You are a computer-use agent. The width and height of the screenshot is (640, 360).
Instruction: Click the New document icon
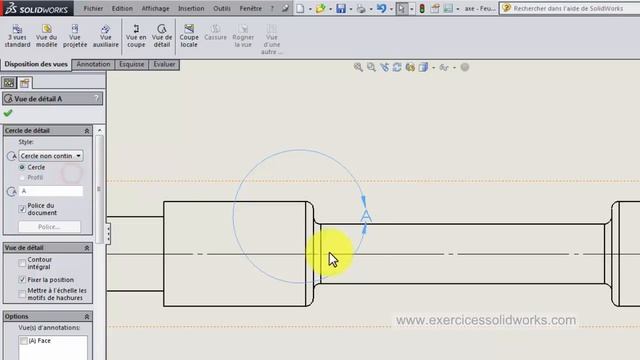tap(300, 8)
